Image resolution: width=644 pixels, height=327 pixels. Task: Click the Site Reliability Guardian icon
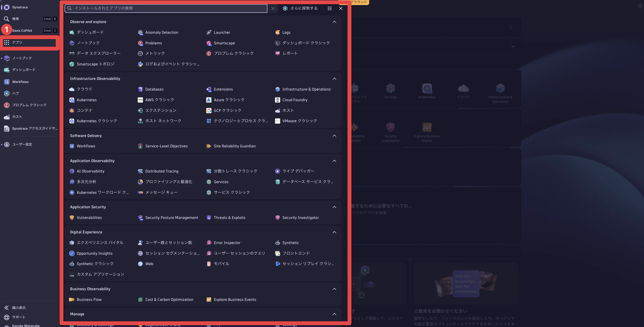(x=209, y=146)
